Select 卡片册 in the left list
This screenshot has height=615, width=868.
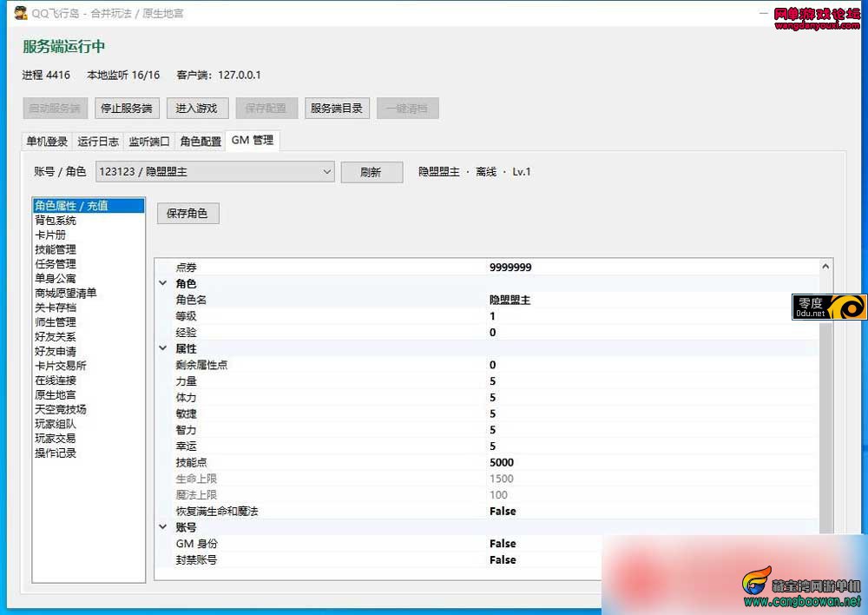point(89,235)
